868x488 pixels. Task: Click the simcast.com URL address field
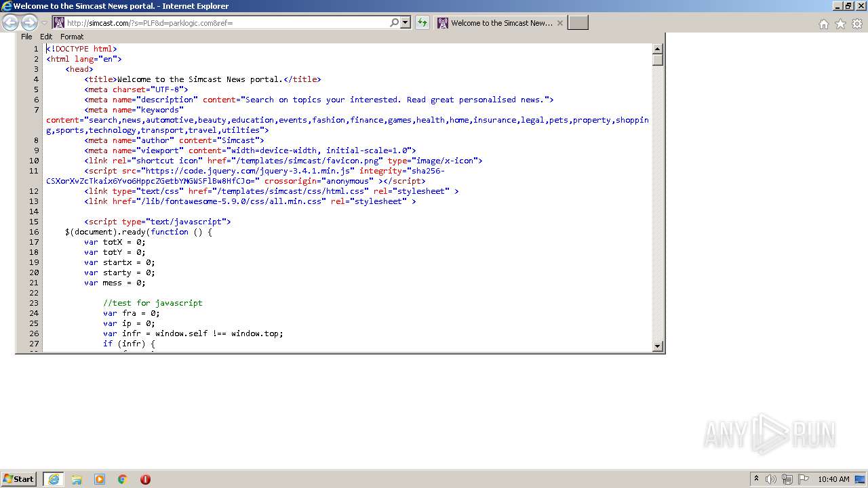click(226, 23)
